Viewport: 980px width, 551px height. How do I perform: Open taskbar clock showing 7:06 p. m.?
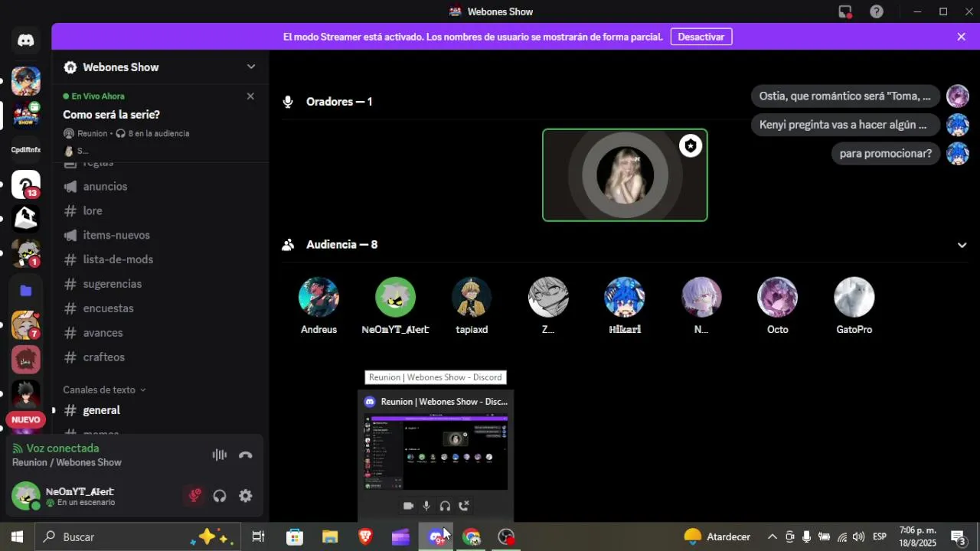click(918, 536)
